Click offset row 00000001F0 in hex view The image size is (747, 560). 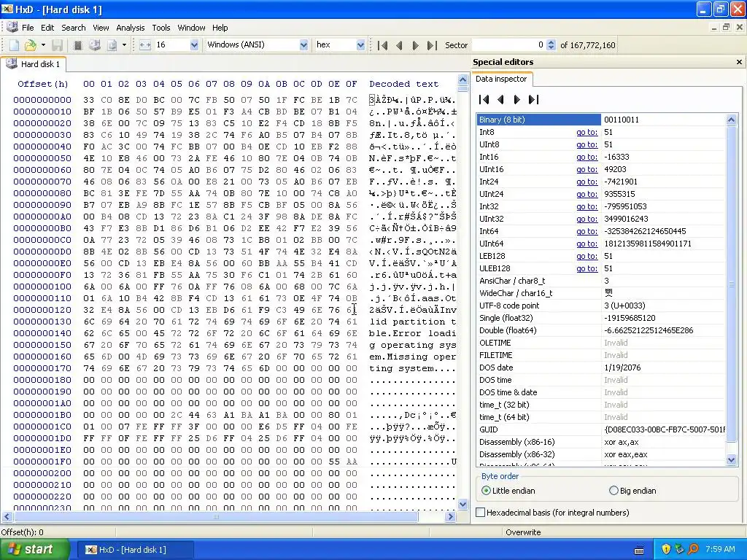42,462
